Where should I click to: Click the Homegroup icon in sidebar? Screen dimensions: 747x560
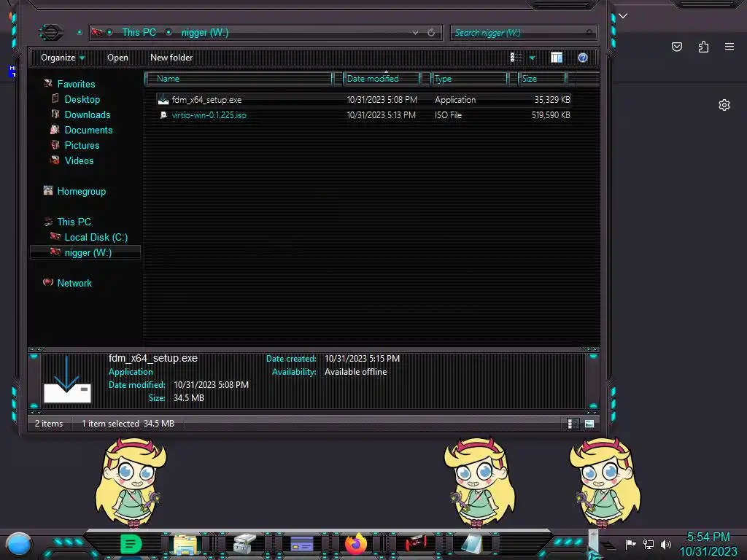click(x=48, y=190)
